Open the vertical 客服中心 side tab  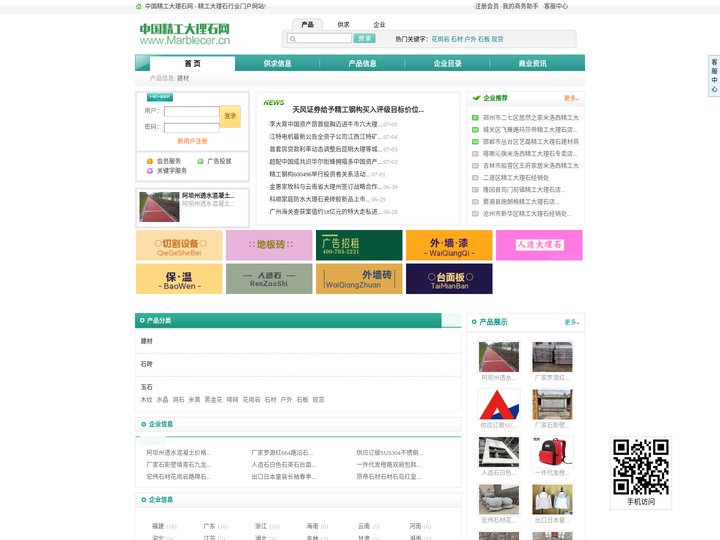click(714, 76)
